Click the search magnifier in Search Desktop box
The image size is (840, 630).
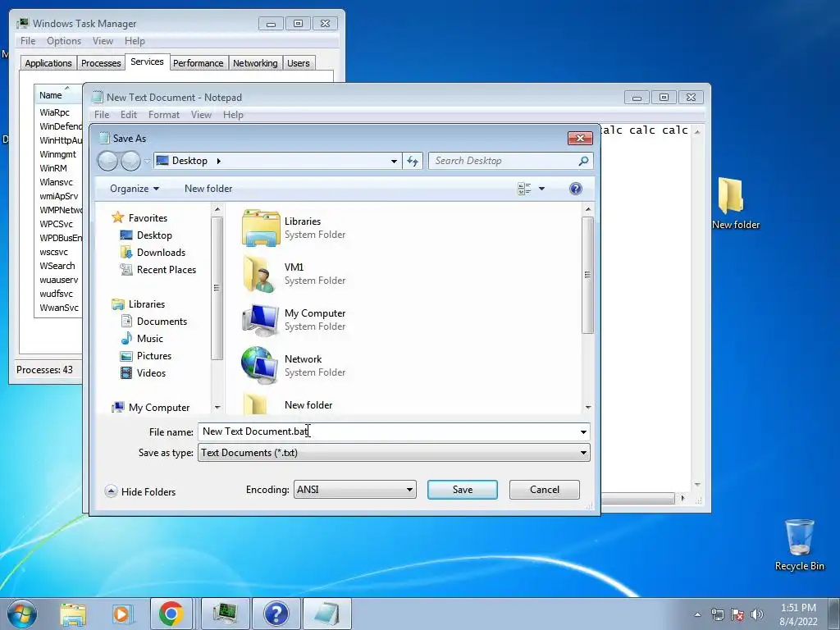(583, 161)
